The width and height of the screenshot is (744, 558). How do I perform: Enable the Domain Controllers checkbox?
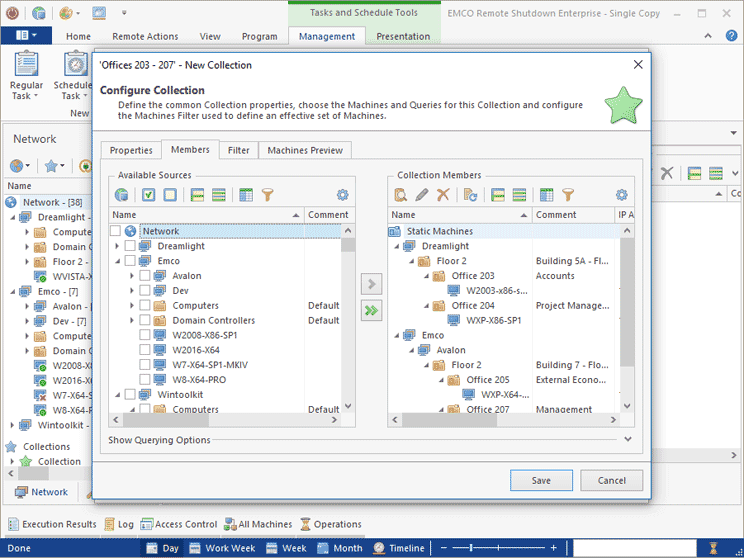pos(145,320)
